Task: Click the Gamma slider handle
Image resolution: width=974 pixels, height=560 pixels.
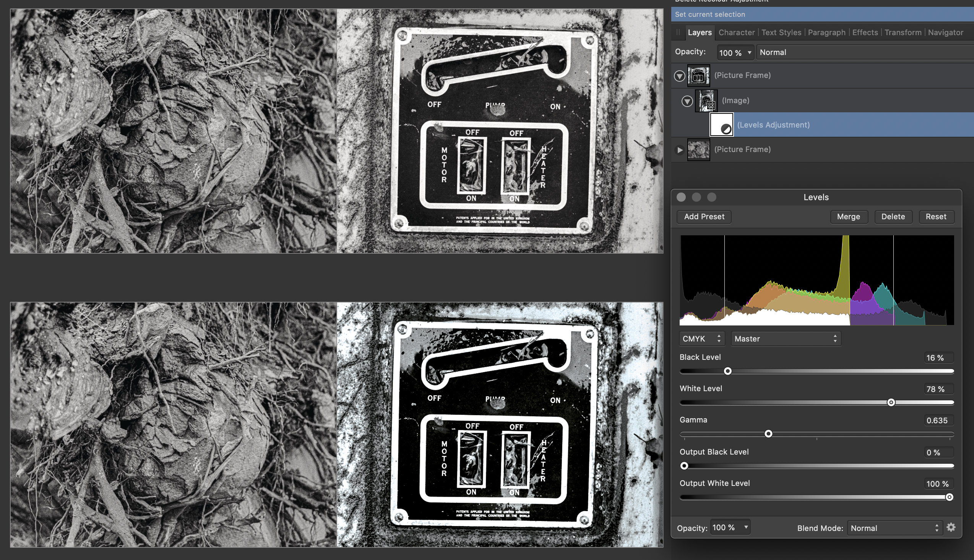Action: tap(768, 434)
